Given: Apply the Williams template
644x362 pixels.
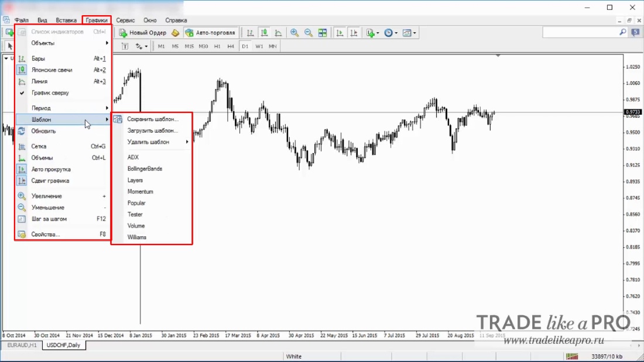Looking at the screenshot, I should 152,237.
